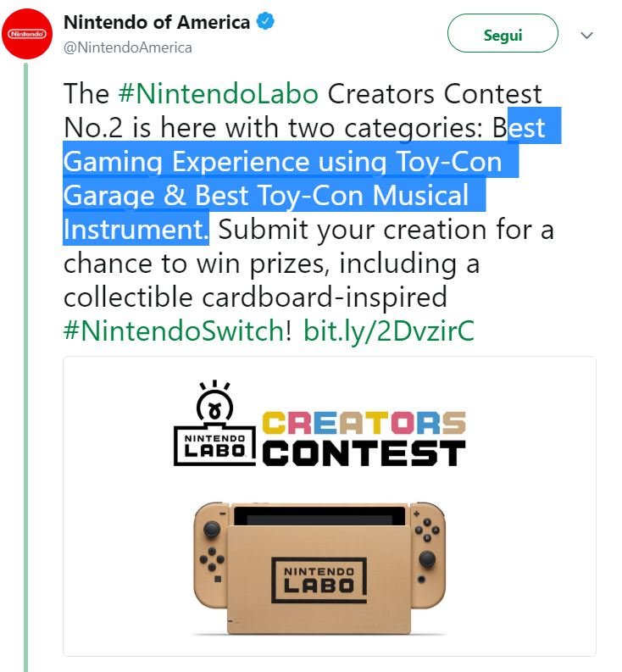Open the Nintendo of America profile name

tap(157, 22)
